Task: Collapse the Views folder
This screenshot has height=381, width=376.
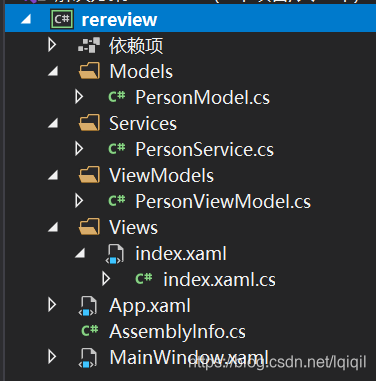Action: coord(53,227)
